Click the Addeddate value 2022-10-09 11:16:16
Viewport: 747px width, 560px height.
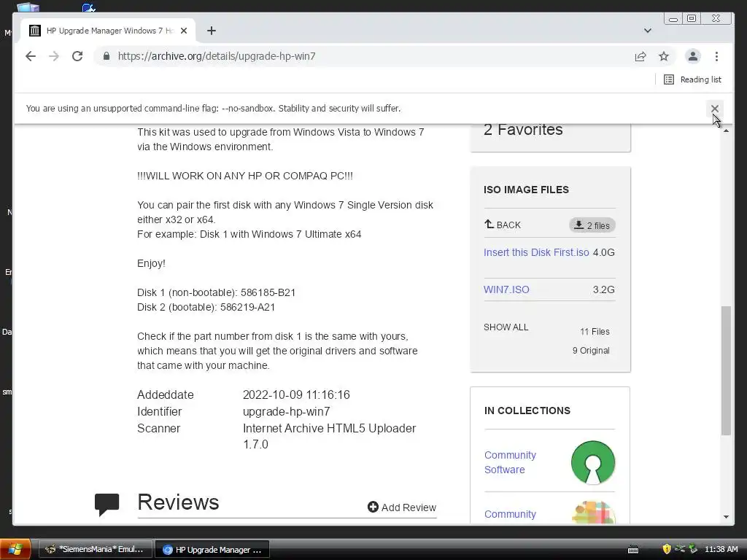296,394
